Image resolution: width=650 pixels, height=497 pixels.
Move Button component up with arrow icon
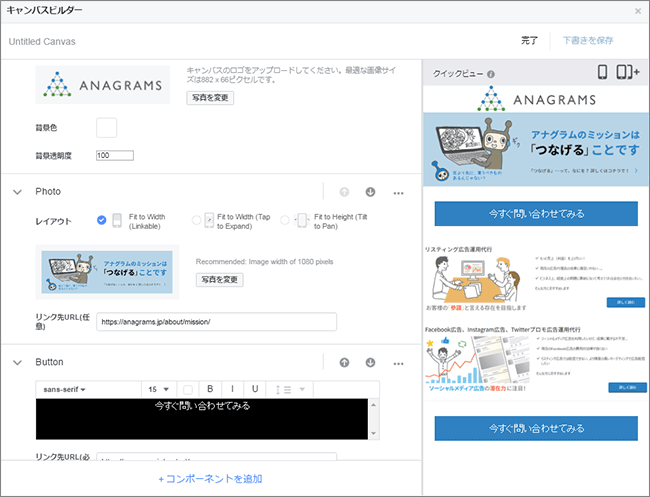tap(344, 363)
